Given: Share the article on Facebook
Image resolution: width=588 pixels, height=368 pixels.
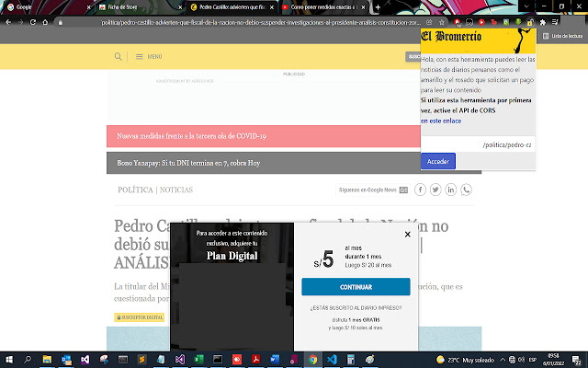Looking at the screenshot, I should [x=420, y=190].
